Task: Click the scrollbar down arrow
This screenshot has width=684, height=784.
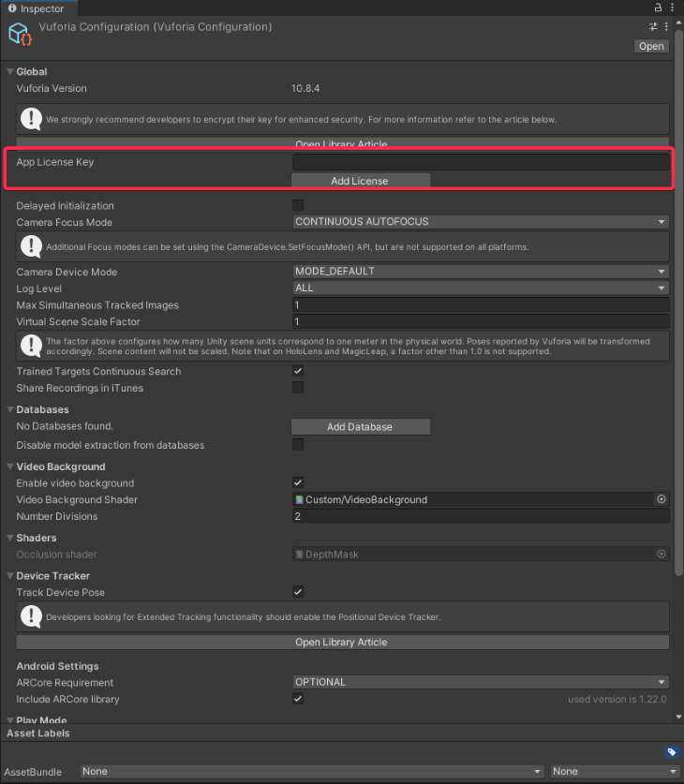Action: click(x=678, y=717)
